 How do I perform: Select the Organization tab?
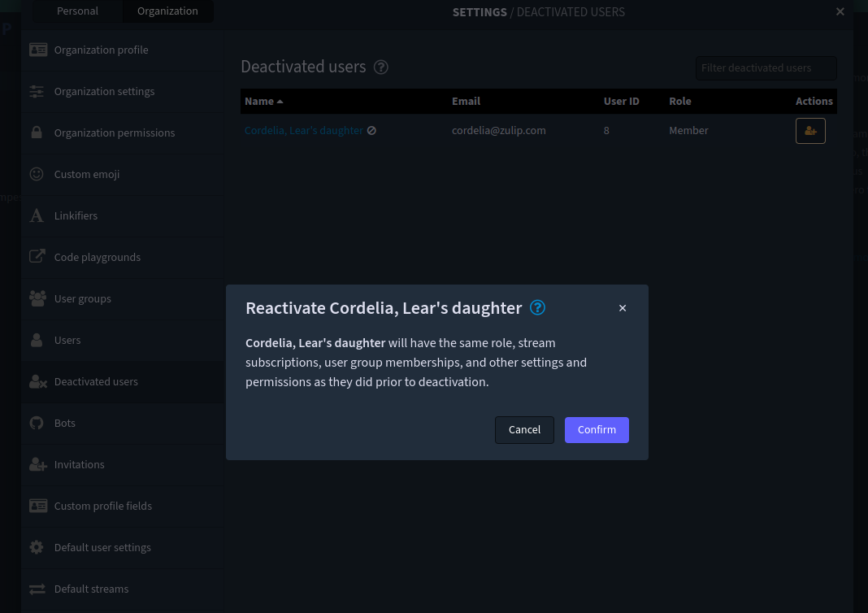tap(167, 11)
